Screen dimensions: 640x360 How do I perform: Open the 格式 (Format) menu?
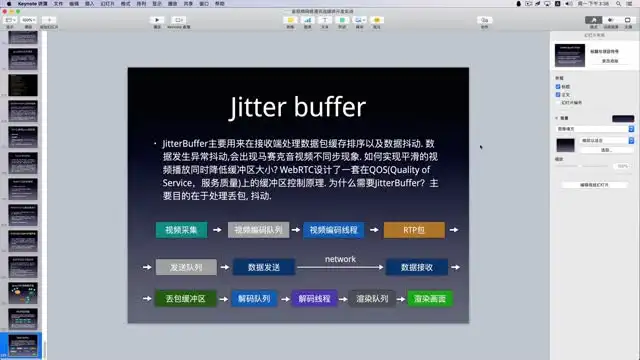126,3
